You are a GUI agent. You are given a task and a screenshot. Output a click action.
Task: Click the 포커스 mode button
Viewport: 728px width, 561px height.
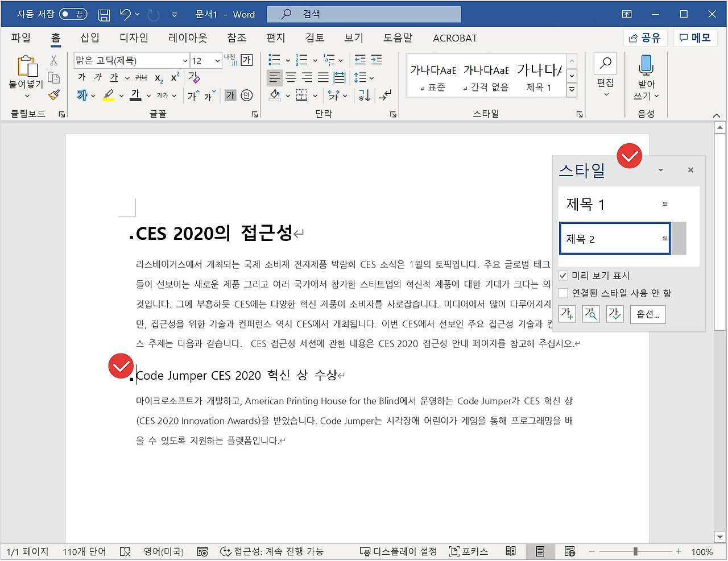(x=469, y=551)
